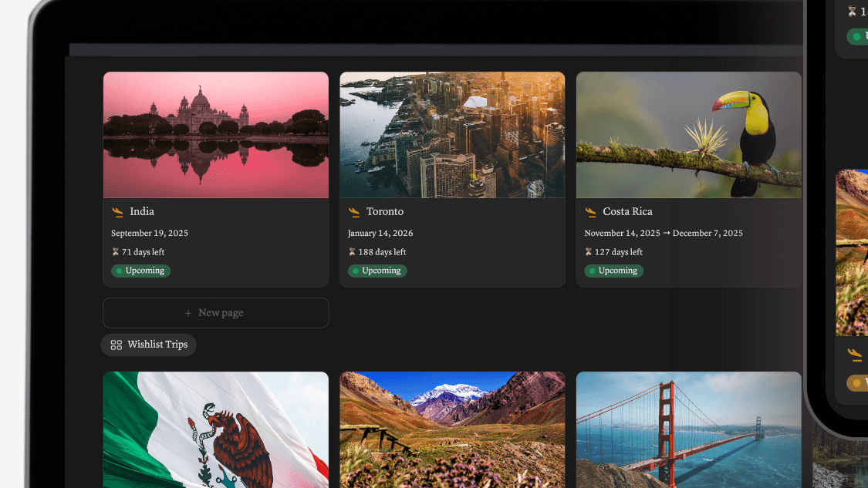Click the 188 days left text
Screen dimensions: 868x488
382,252
